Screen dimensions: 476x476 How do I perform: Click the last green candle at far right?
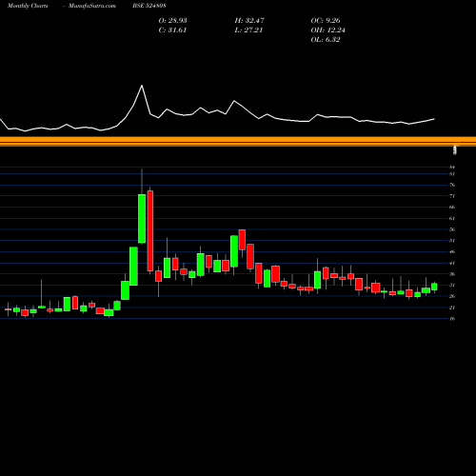pyautogui.click(x=434, y=287)
